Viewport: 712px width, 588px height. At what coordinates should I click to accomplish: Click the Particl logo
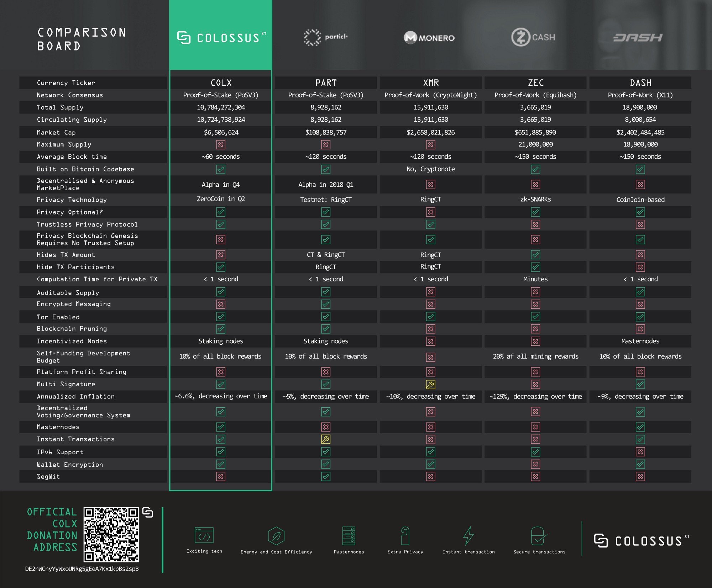pyautogui.click(x=326, y=37)
